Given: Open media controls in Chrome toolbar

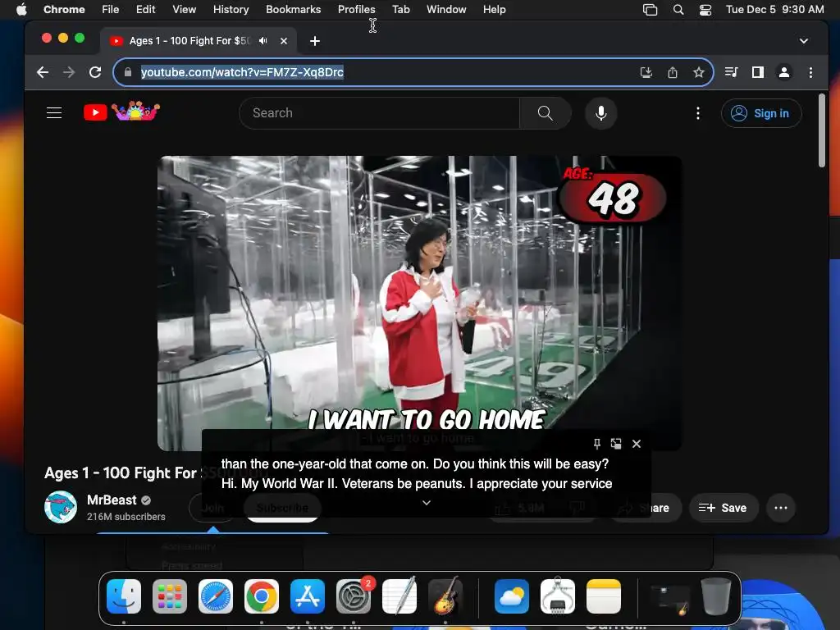Looking at the screenshot, I should click(731, 72).
